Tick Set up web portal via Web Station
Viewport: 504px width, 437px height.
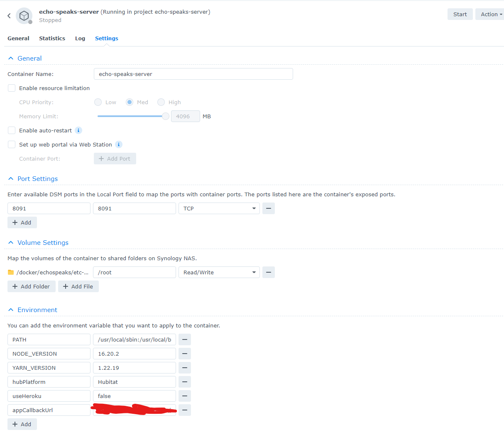click(12, 144)
